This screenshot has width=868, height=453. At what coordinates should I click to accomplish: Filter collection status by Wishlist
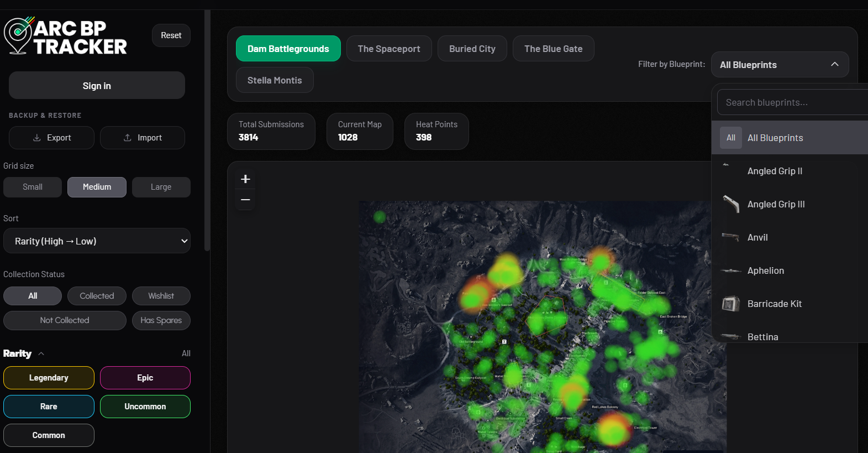pyautogui.click(x=161, y=296)
